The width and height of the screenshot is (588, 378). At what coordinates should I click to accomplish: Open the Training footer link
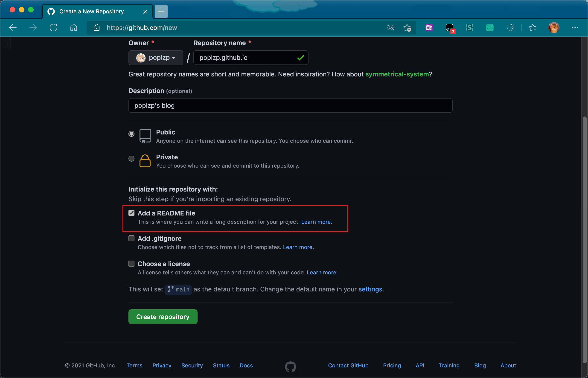[449, 366]
